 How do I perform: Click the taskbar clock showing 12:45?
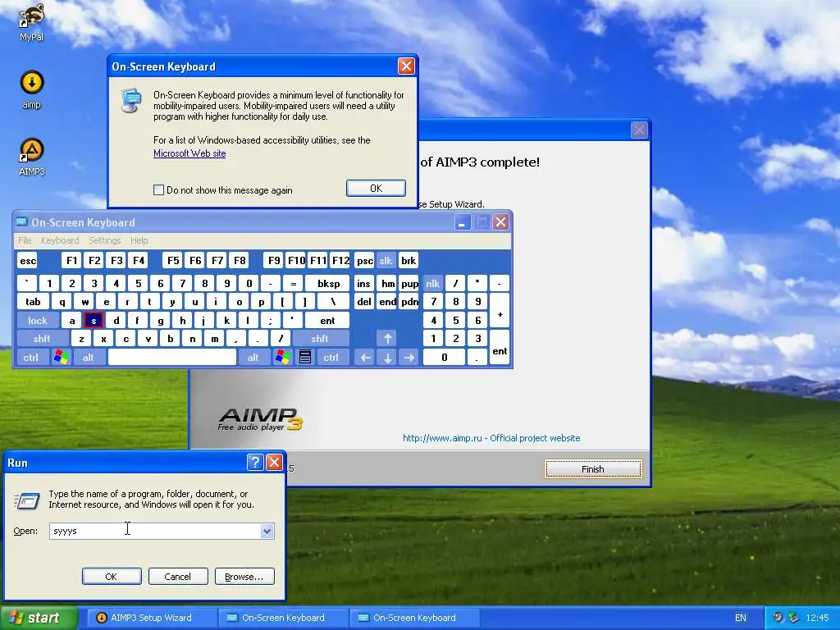[x=817, y=618]
